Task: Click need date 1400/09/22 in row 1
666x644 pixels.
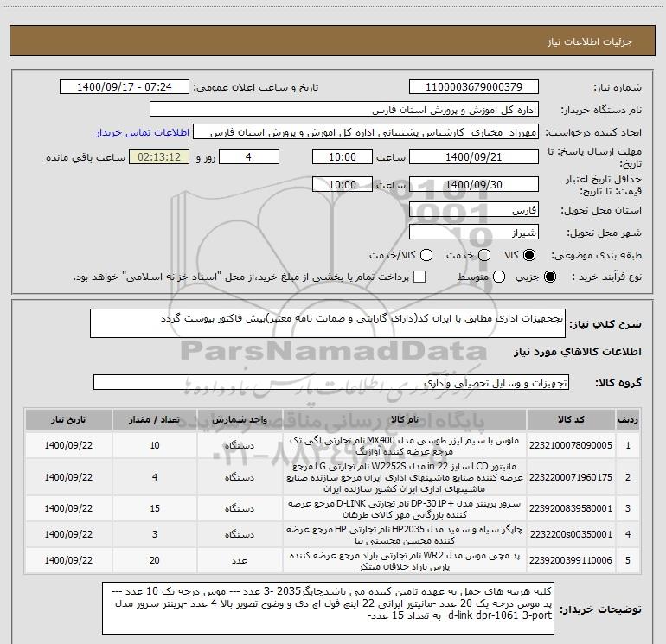Action: 68,445
